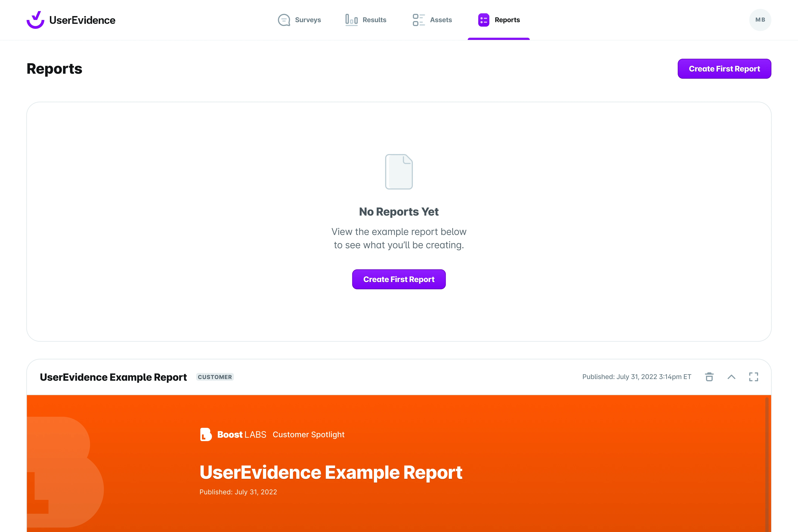Delete the UserEvidence Example Report via trash icon
Screen dimensions: 798x532
pyautogui.click(x=709, y=377)
